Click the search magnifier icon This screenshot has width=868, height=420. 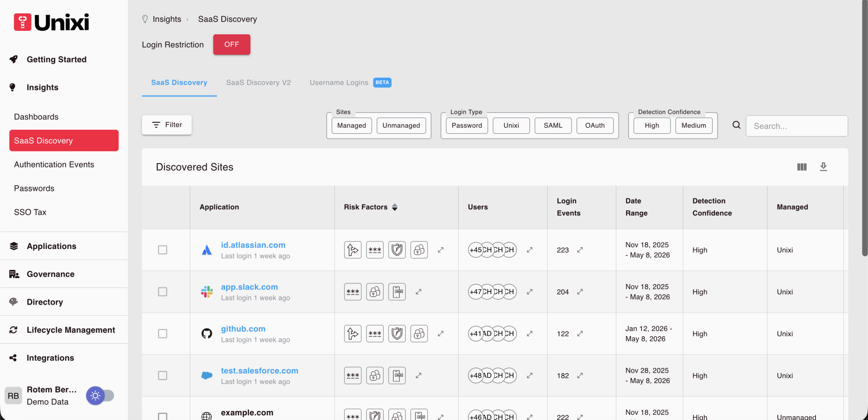pos(736,125)
